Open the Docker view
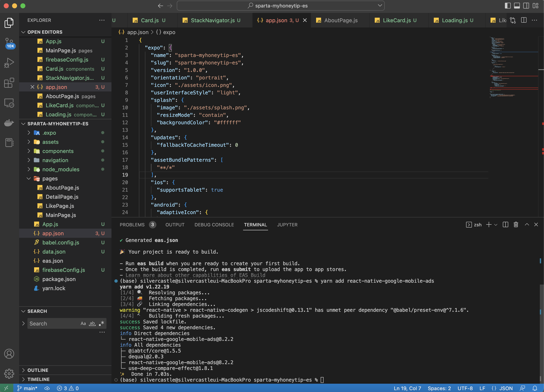Screen dimensions: 544x392 (9, 123)
